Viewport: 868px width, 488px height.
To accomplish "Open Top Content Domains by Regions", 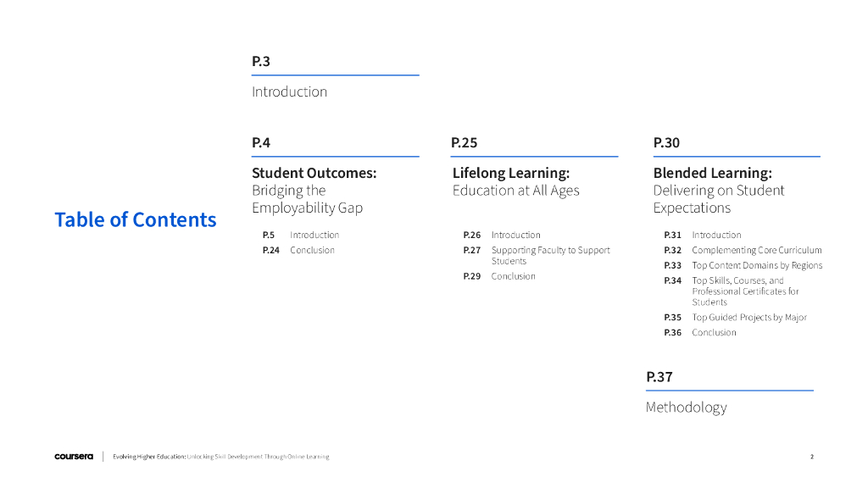I will (757, 265).
